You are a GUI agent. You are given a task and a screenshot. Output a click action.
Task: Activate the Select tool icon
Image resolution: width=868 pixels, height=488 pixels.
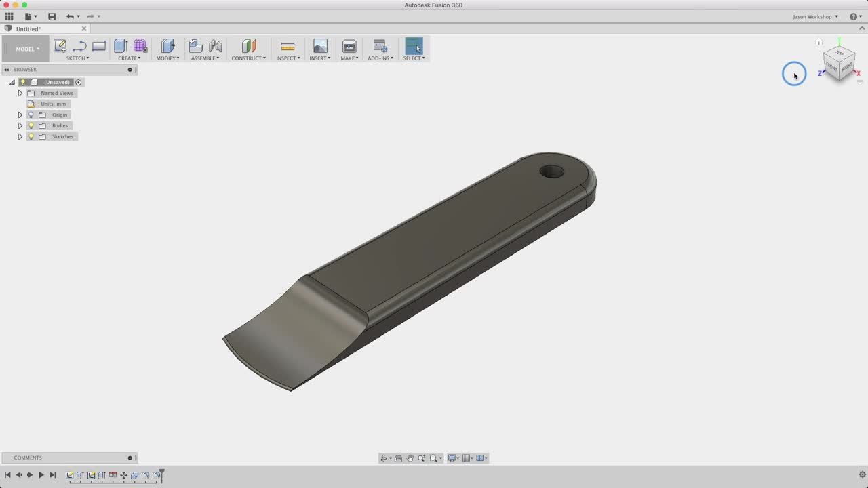pos(414,46)
